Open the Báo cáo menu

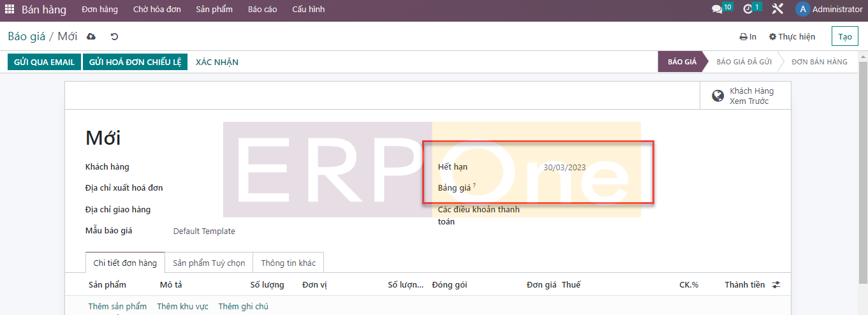(262, 10)
